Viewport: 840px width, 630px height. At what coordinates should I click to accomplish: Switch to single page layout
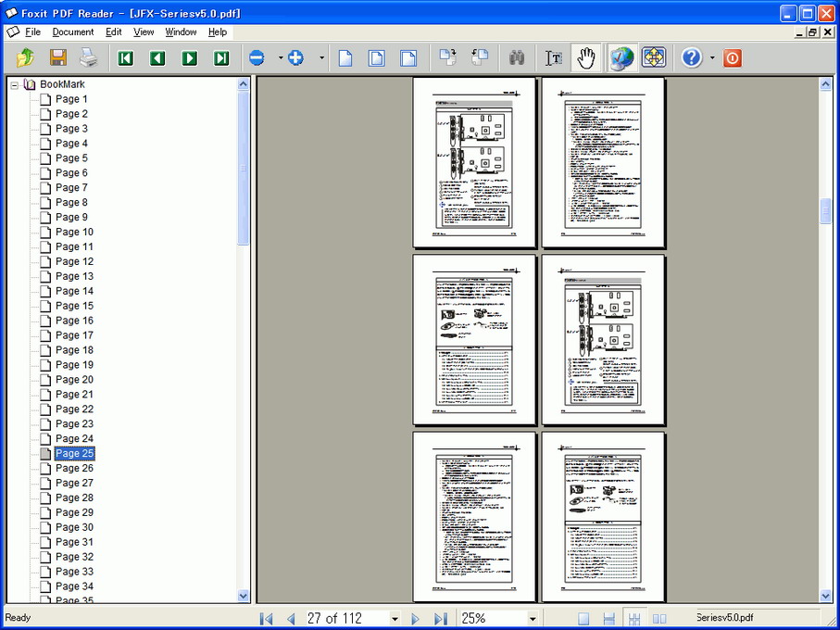pyautogui.click(x=583, y=619)
